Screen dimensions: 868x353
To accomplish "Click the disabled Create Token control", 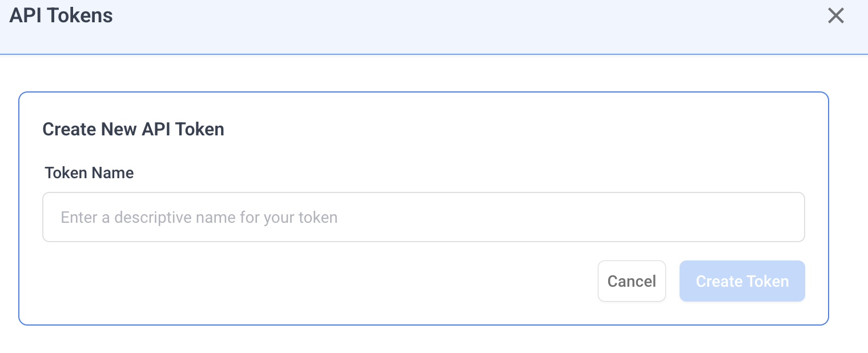I will click(742, 281).
